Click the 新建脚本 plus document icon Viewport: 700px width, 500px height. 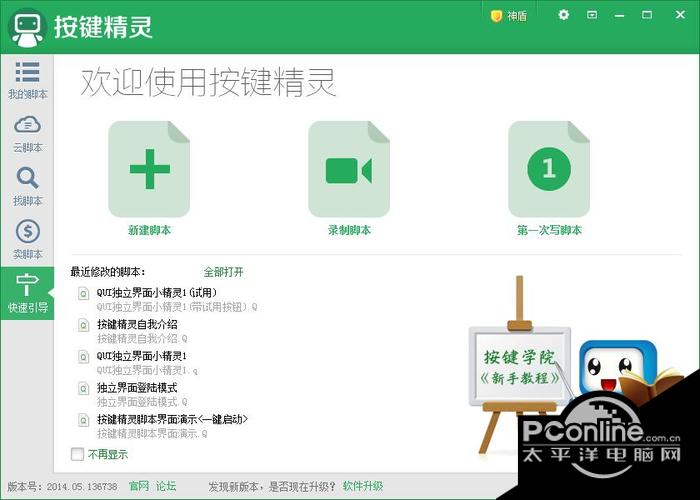(x=149, y=169)
